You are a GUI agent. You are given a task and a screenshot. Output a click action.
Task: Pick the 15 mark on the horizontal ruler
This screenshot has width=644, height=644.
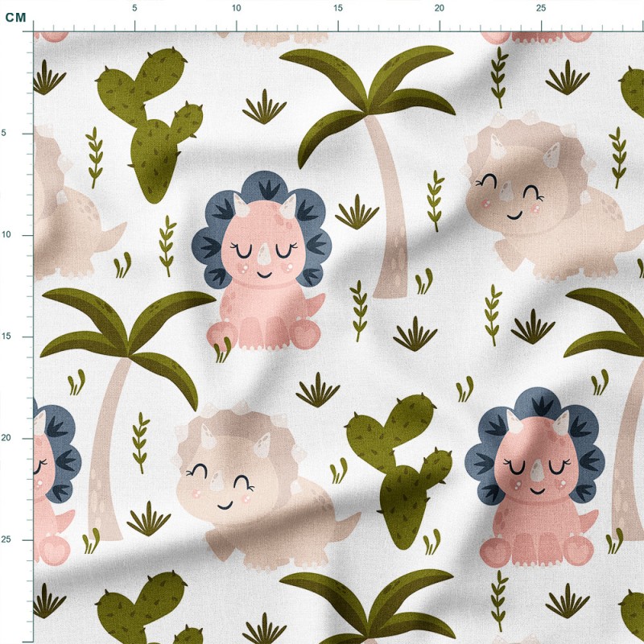(337, 8)
